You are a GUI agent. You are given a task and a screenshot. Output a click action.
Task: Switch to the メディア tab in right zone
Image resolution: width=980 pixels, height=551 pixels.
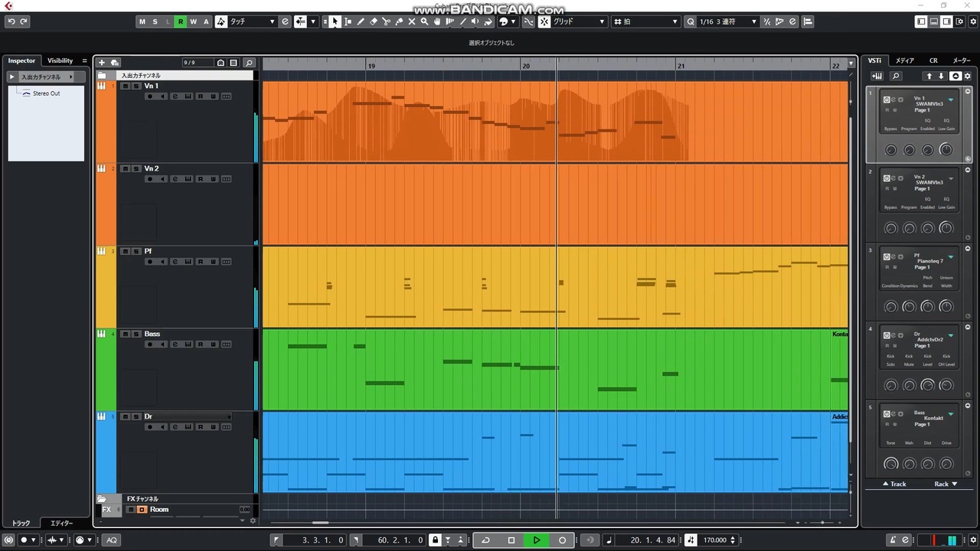pos(904,60)
